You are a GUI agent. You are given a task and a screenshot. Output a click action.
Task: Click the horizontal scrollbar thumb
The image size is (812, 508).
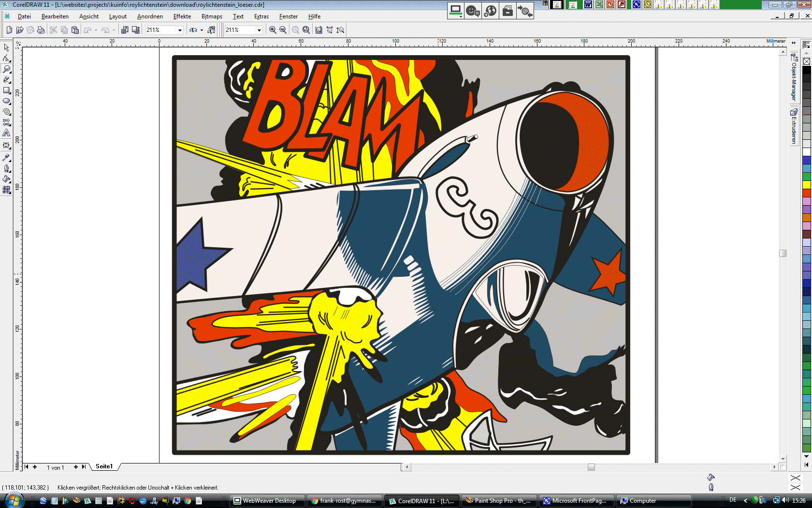591,467
